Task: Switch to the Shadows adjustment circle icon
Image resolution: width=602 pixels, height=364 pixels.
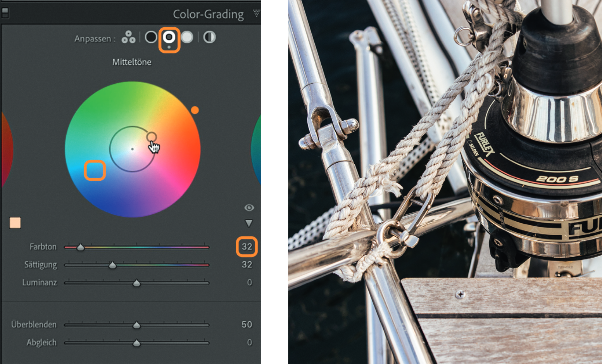Action: [x=151, y=37]
